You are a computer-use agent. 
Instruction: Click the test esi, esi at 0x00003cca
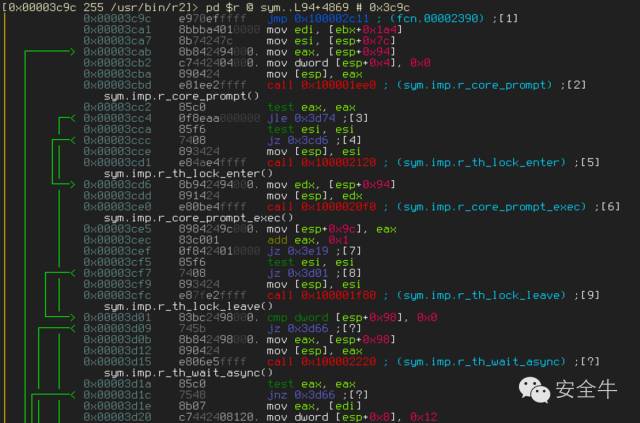tap(311, 129)
